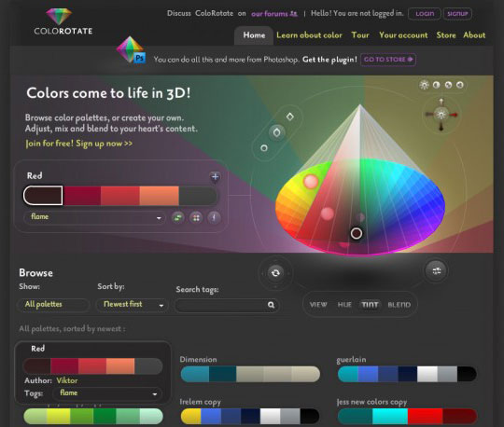Screen dimensions: 504x427
Task: Click the sliders settings icon right of the cone
Action: click(x=436, y=271)
